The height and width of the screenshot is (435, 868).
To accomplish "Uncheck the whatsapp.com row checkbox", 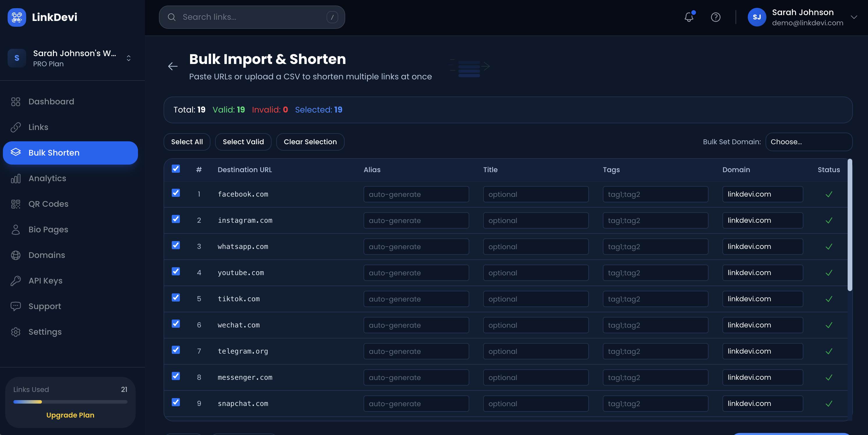I will click(x=176, y=245).
